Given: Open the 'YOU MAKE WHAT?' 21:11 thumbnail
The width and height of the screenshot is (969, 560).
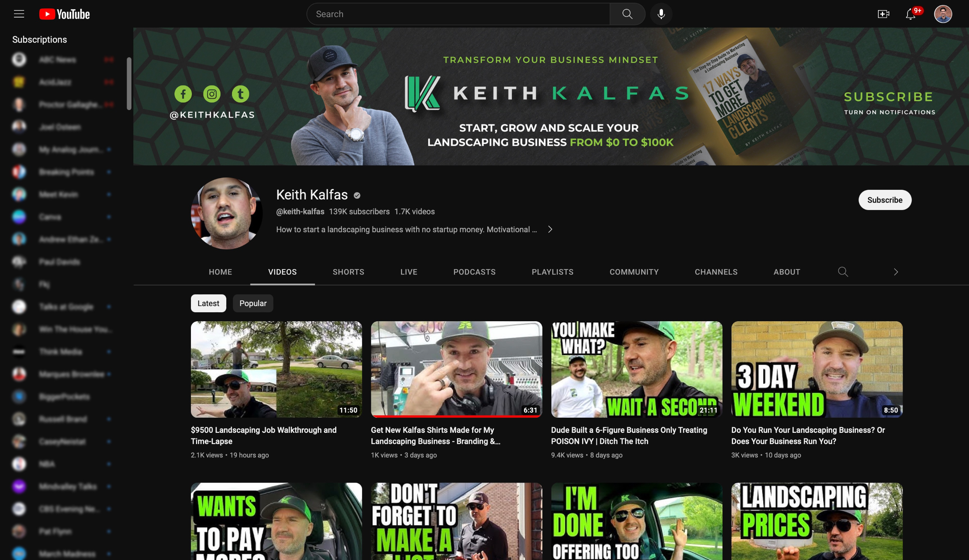Looking at the screenshot, I should click(x=637, y=369).
